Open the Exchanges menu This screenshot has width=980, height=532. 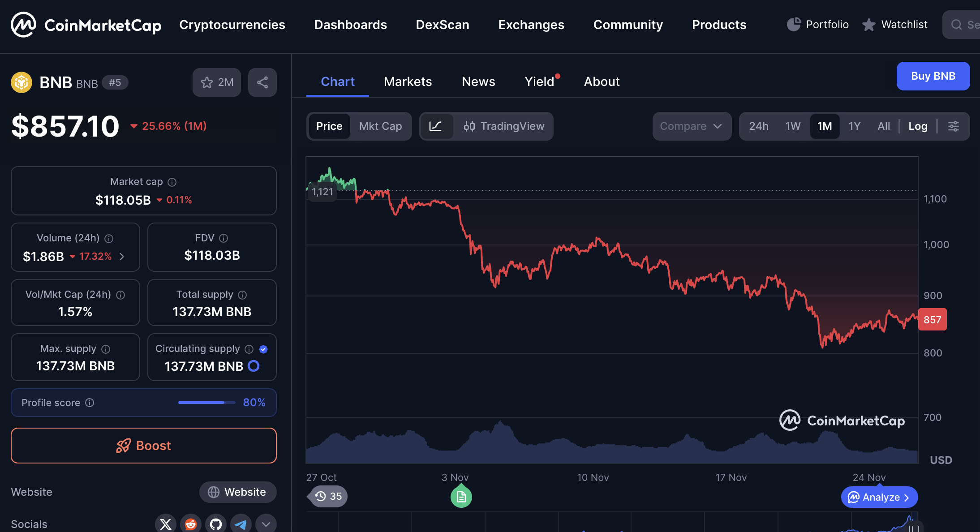tap(531, 25)
